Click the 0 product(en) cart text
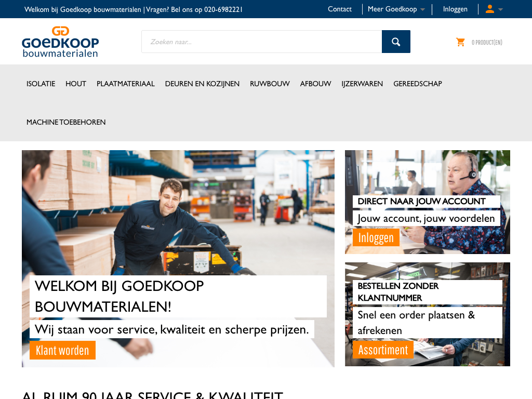 [x=487, y=43]
